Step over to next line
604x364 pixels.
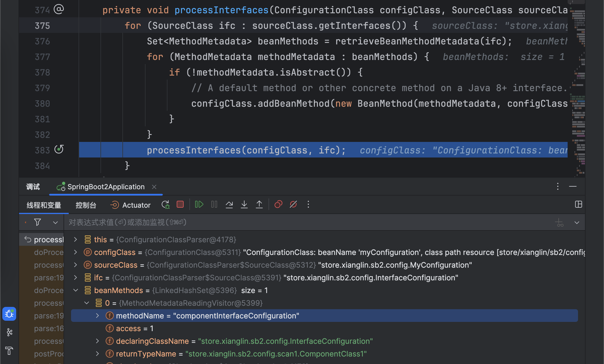point(229,204)
